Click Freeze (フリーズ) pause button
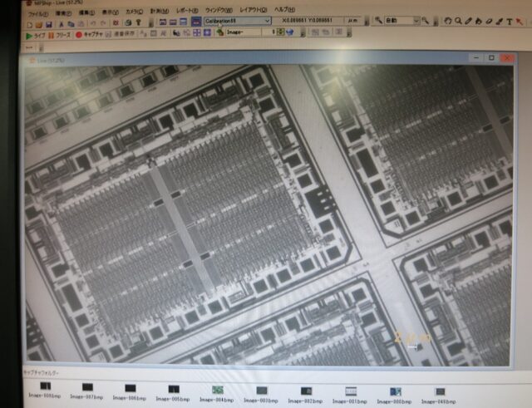This screenshot has width=532, height=408. point(59,35)
